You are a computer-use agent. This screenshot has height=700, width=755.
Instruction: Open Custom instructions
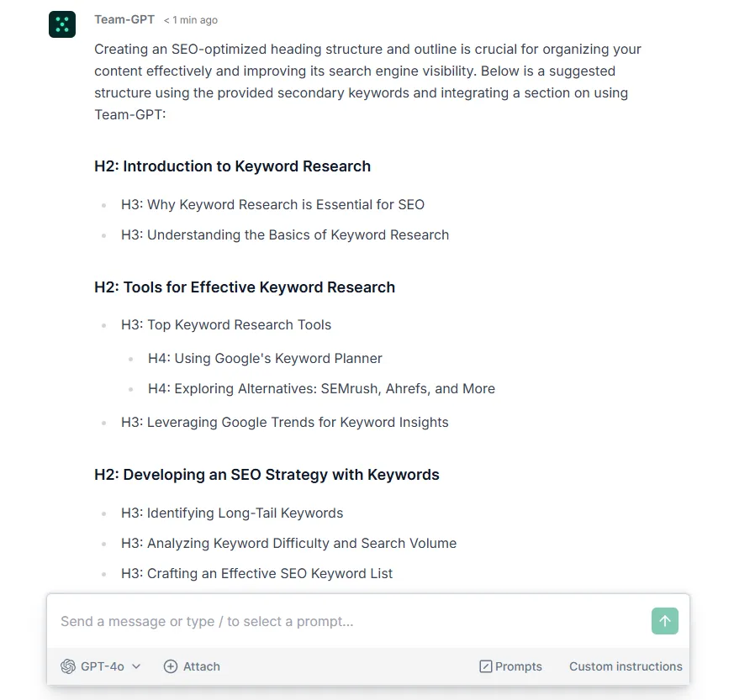pyautogui.click(x=626, y=666)
